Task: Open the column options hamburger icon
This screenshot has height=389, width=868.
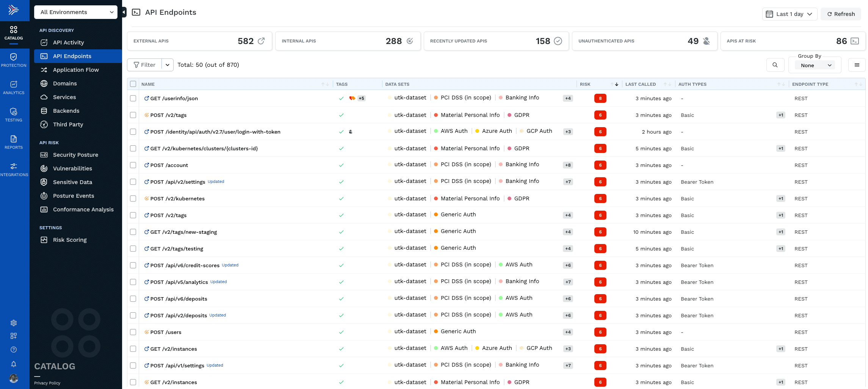Action: click(857, 65)
